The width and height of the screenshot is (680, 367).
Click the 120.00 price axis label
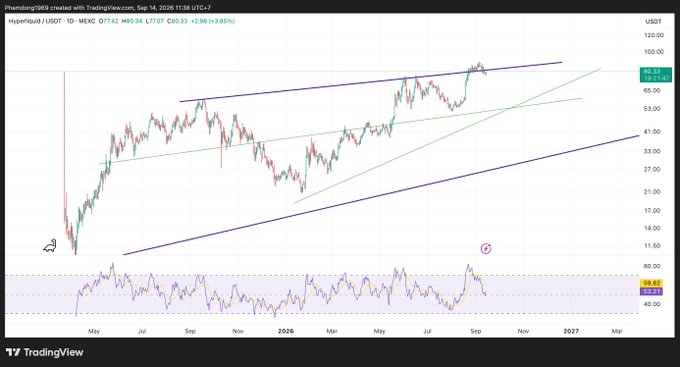pos(654,35)
